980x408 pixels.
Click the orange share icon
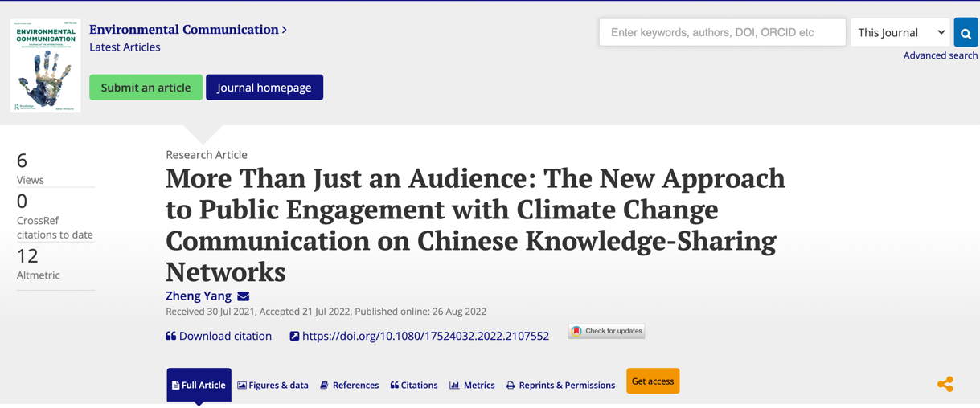(x=945, y=385)
